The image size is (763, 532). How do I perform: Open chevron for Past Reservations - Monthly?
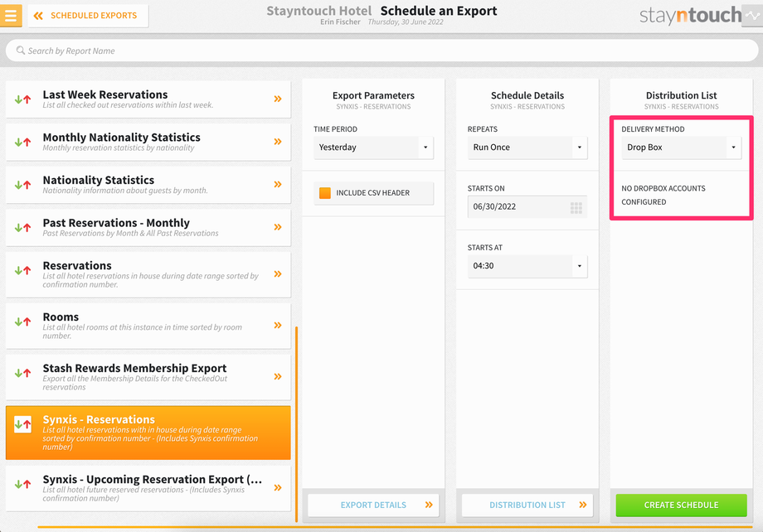pyautogui.click(x=278, y=227)
